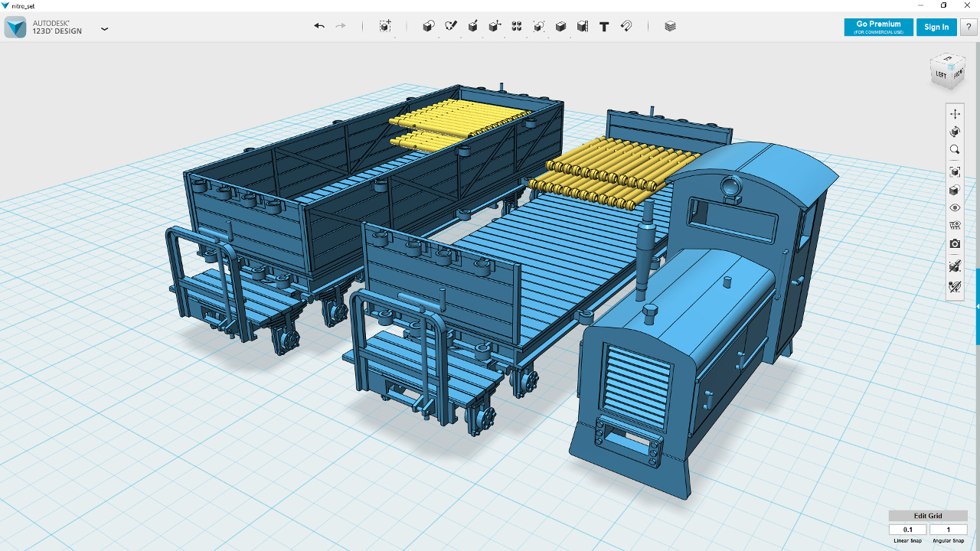Open the Primitives tool menu
The height and width of the screenshot is (551, 980).
click(428, 26)
